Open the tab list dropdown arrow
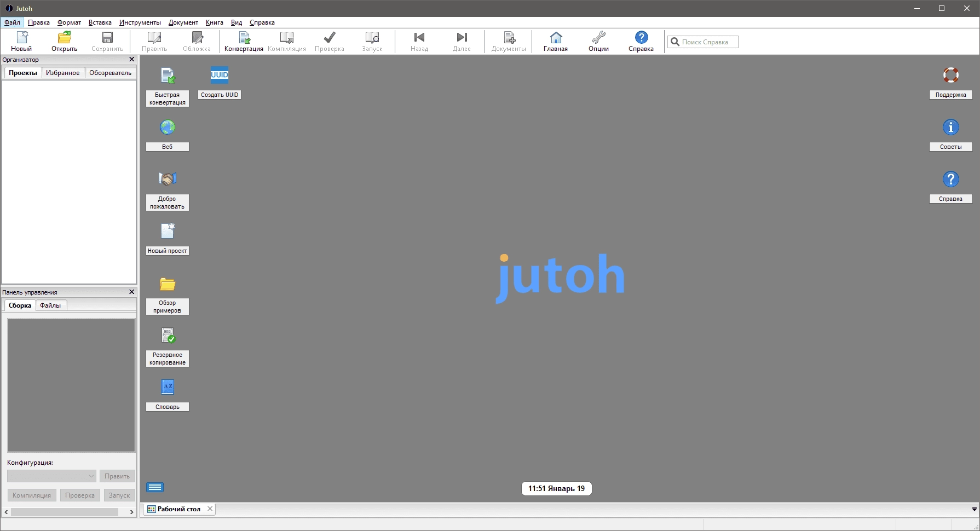Viewport: 980px width, 531px height. point(974,509)
